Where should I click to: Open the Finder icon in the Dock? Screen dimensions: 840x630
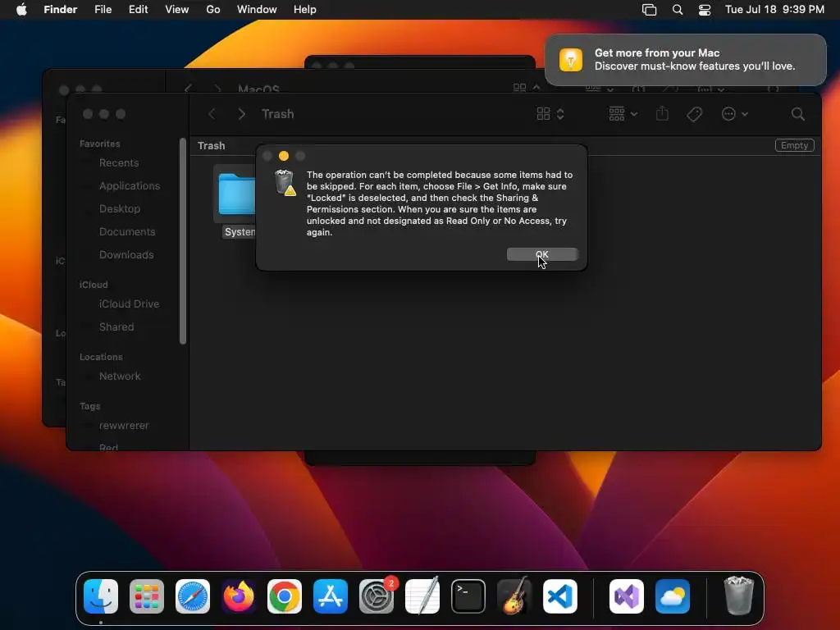(x=101, y=596)
